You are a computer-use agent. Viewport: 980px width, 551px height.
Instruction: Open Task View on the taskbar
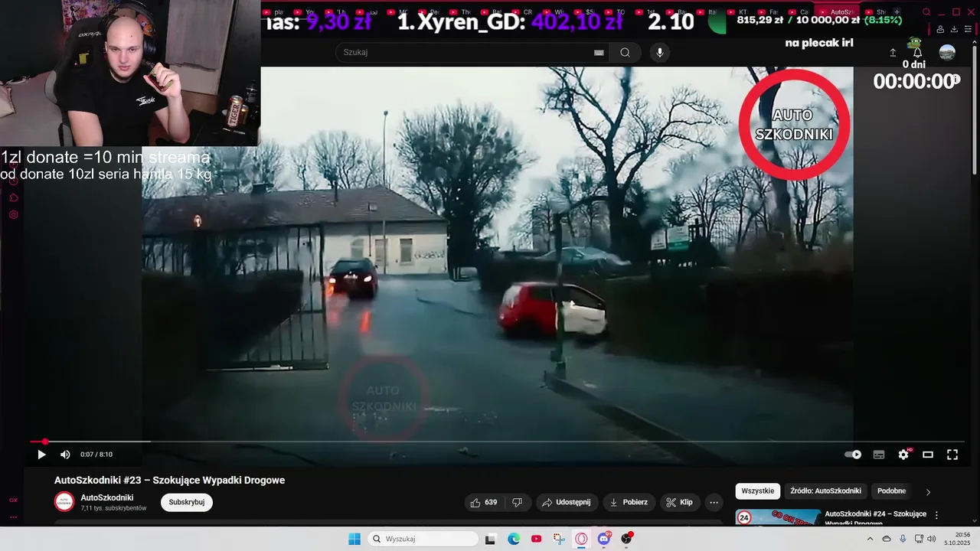[490, 539]
